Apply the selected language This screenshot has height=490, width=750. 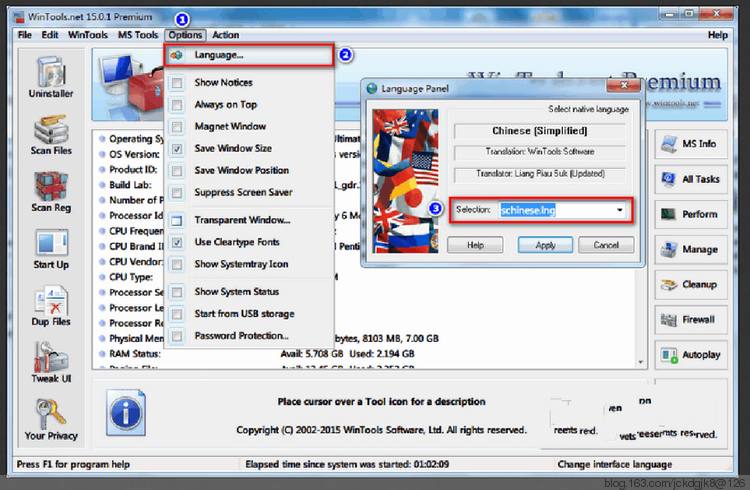tap(545, 245)
